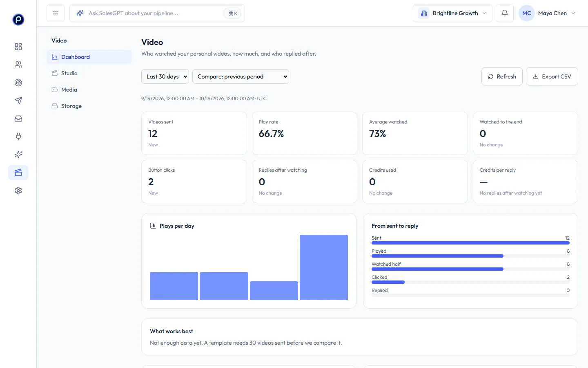The image size is (588, 368).
Task: Click the SalesGPT sparkle icon
Action: [80, 13]
